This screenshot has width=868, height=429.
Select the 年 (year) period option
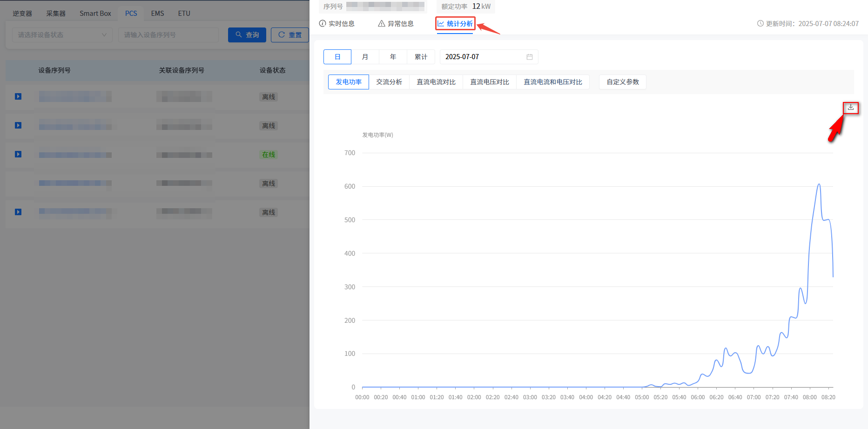pos(393,57)
